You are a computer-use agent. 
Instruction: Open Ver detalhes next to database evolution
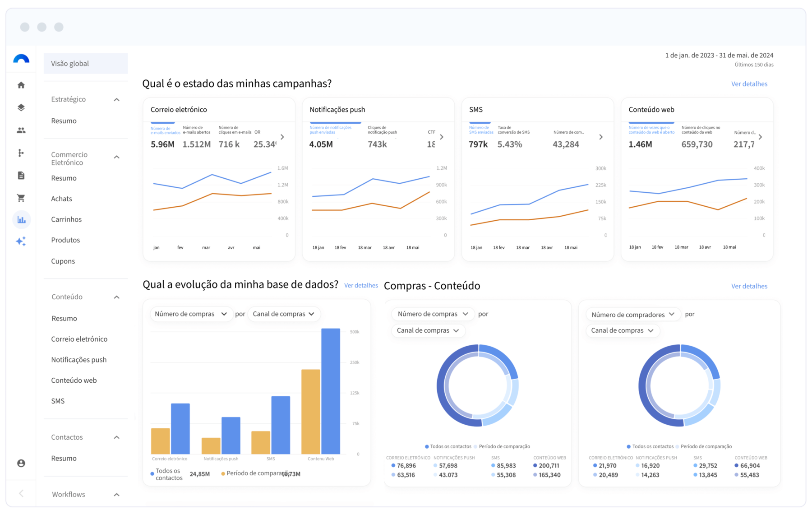coord(361,285)
